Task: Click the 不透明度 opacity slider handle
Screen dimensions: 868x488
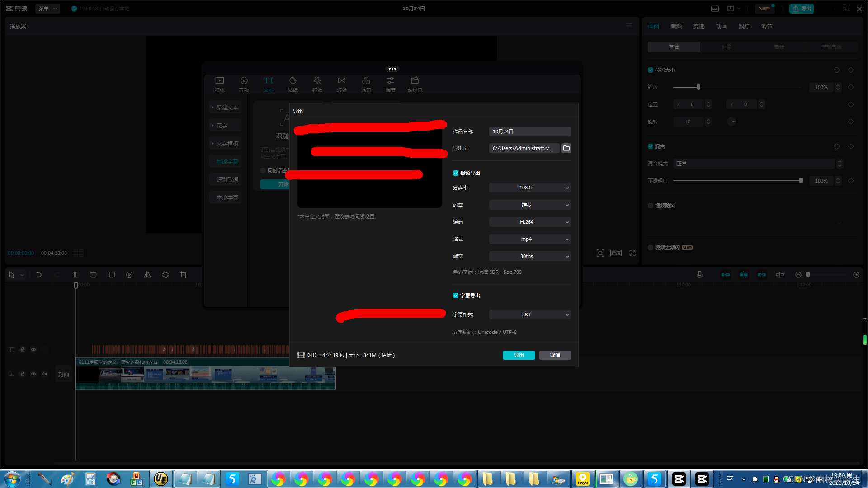Action: (801, 181)
